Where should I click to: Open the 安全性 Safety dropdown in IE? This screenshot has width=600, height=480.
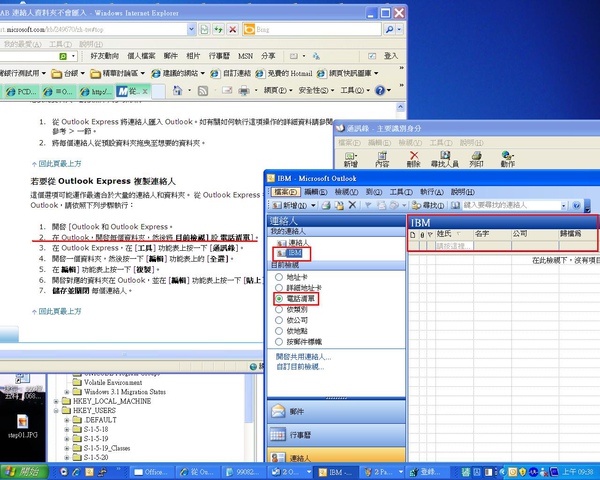coord(316,91)
